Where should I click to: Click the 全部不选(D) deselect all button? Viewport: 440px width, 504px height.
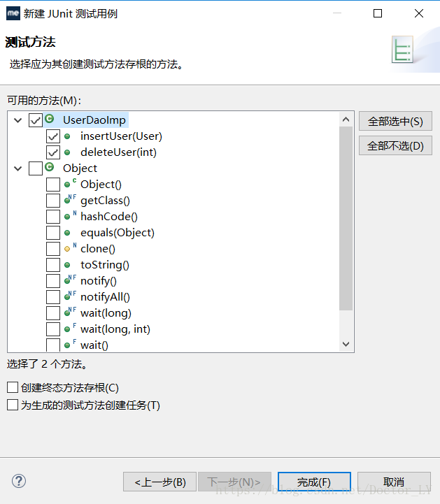click(x=395, y=145)
